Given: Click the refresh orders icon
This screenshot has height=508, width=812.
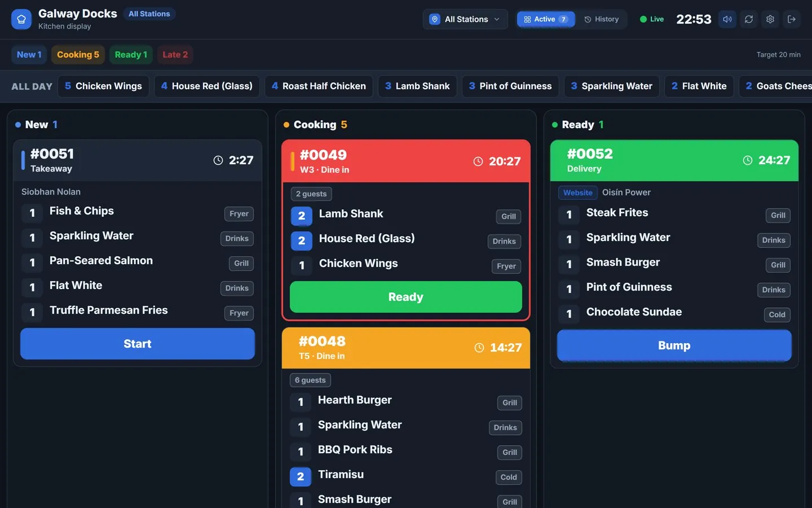Looking at the screenshot, I should coord(749,19).
